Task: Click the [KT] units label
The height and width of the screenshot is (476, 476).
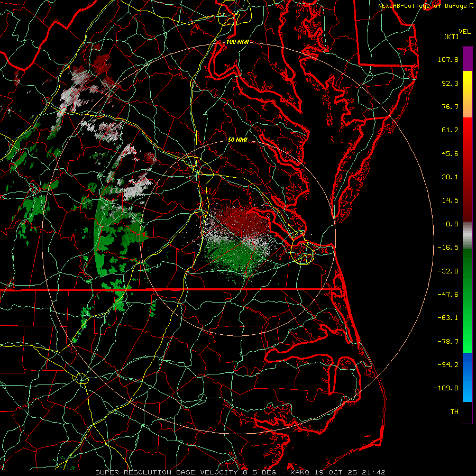Action: [452, 36]
